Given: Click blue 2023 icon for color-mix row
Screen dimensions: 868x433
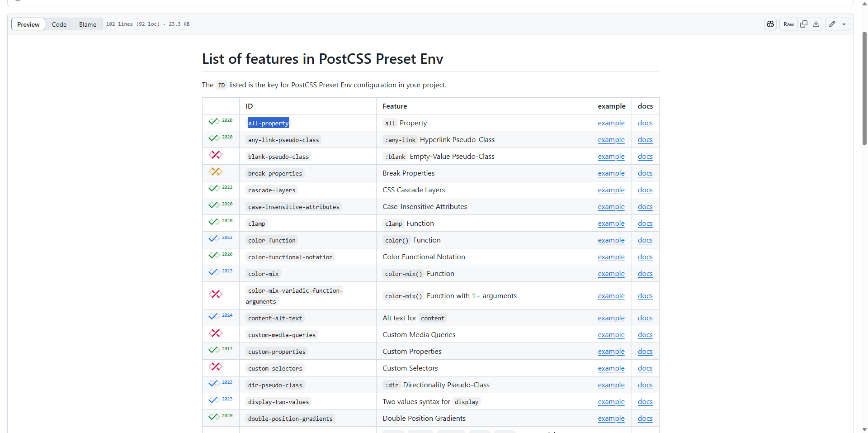Looking at the screenshot, I should tap(220, 272).
